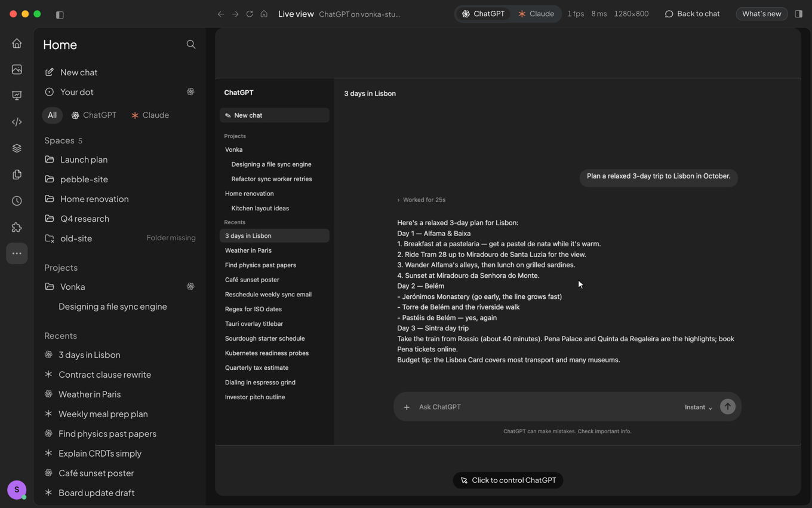Open the code brackets rail icon

pos(17,122)
